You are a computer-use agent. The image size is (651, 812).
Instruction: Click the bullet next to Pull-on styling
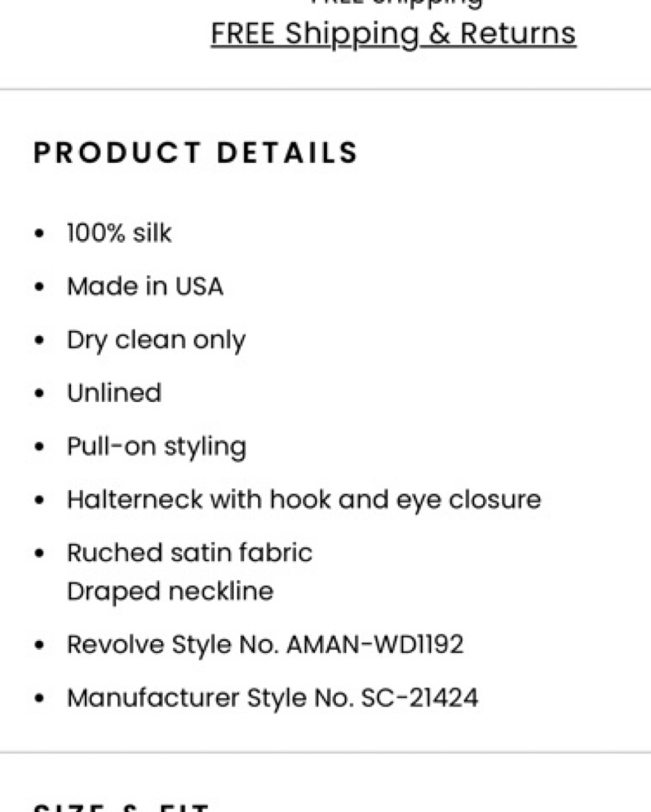pos(39,447)
